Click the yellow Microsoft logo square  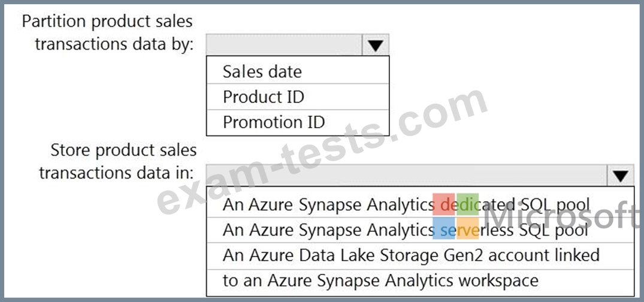click(x=467, y=228)
